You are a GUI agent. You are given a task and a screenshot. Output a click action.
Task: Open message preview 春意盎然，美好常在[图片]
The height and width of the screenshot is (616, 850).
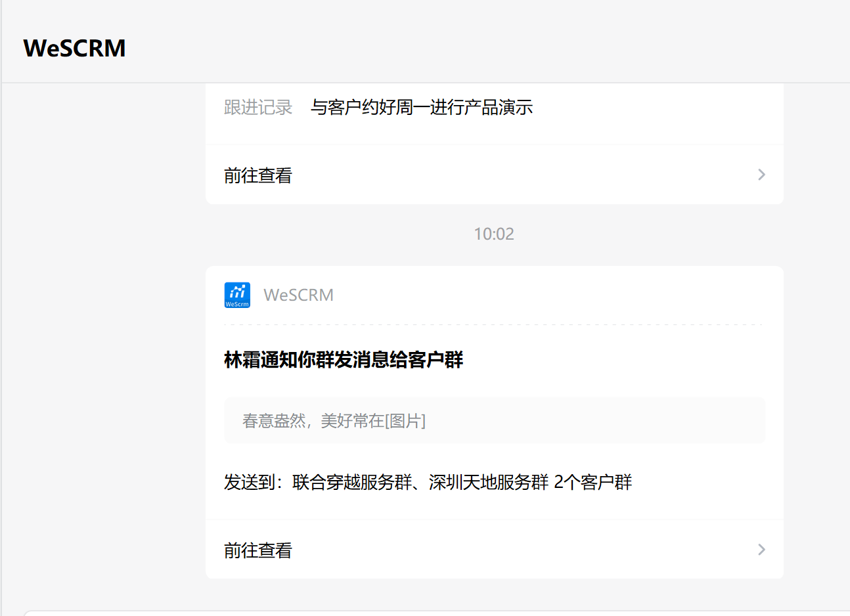click(494, 420)
